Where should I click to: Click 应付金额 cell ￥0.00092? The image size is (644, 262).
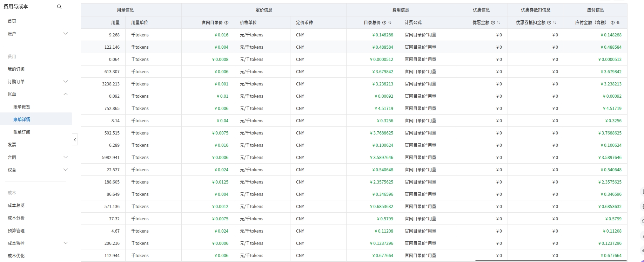[x=612, y=96]
